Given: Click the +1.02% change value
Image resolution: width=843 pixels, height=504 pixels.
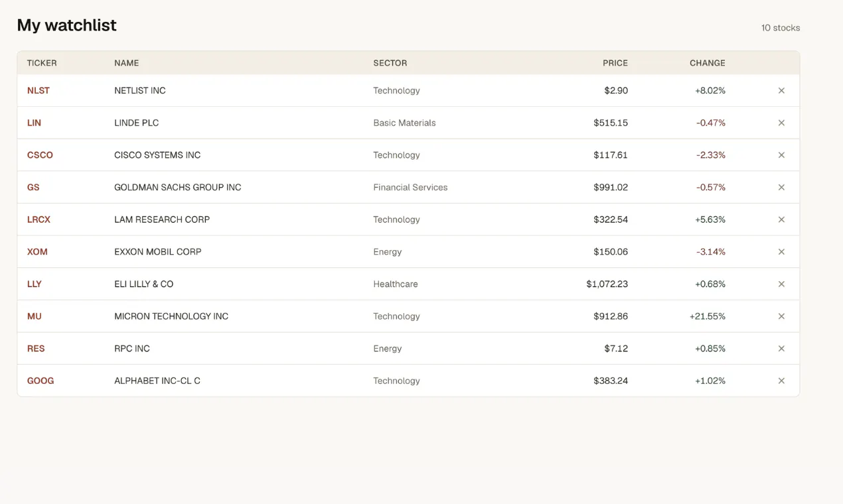Looking at the screenshot, I should pos(710,381).
